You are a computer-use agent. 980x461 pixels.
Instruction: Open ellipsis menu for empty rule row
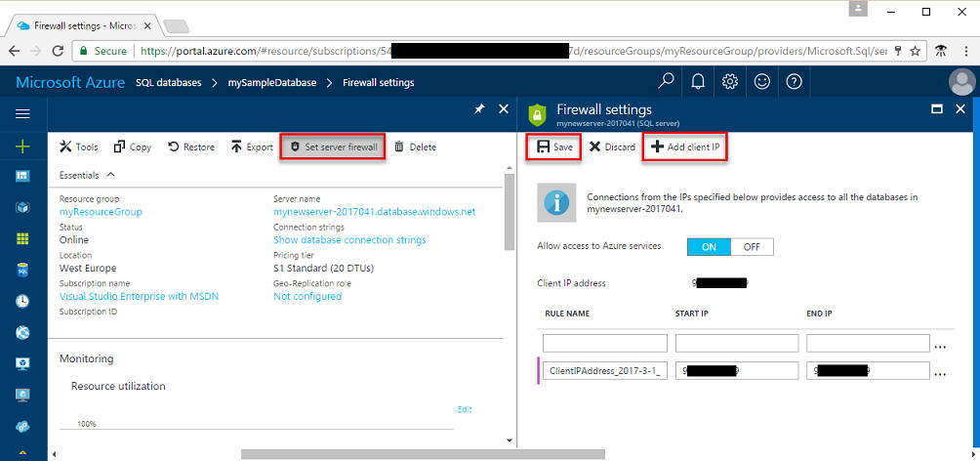point(939,346)
